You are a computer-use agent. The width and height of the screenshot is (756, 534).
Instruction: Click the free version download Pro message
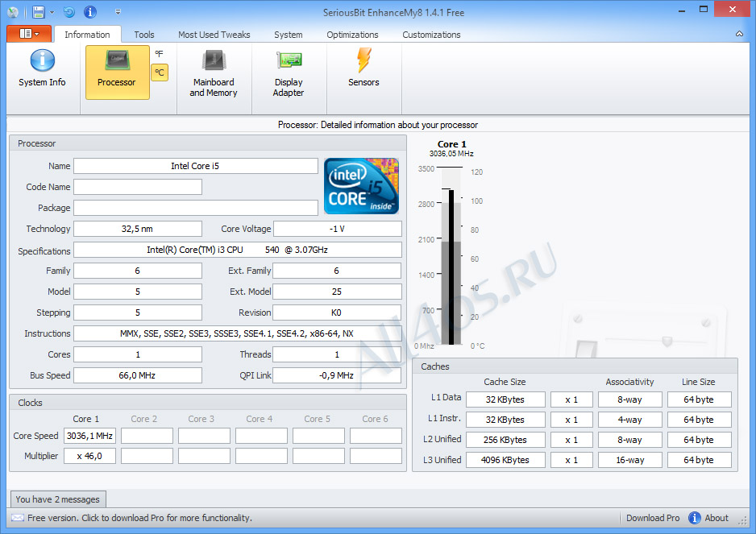click(x=139, y=518)
